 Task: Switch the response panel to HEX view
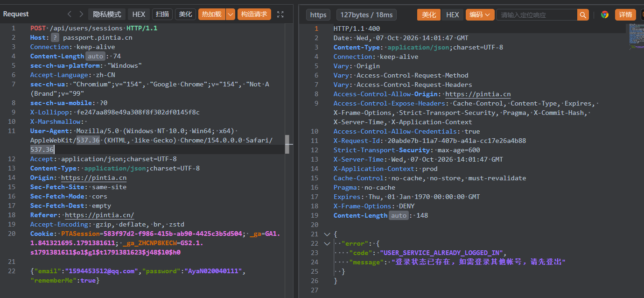tap(453, 15)
